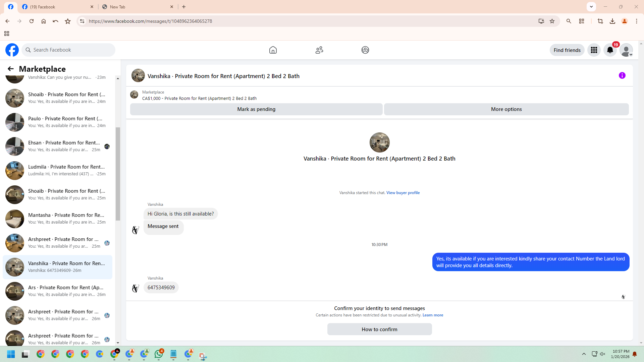Open Mantasha's Private Room chat
Image resolution: width=644 pixels, height=362 pixels.
(57, 219)
